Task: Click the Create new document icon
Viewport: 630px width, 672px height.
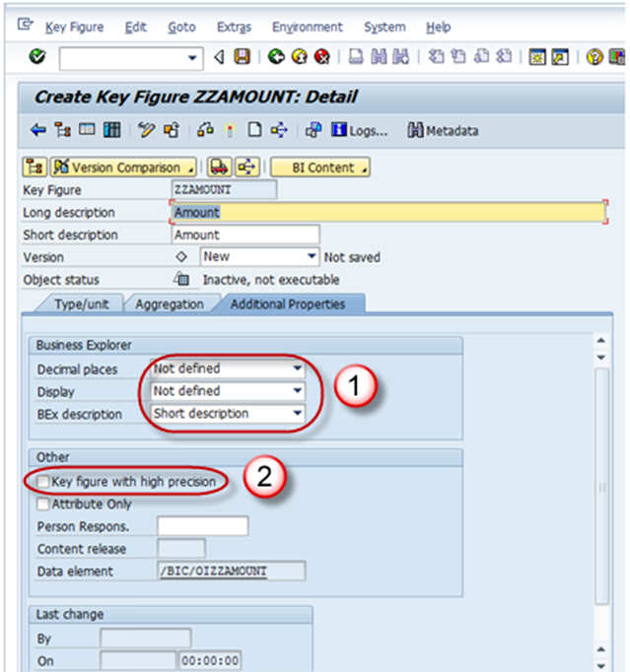Action: tap(255, 130)
